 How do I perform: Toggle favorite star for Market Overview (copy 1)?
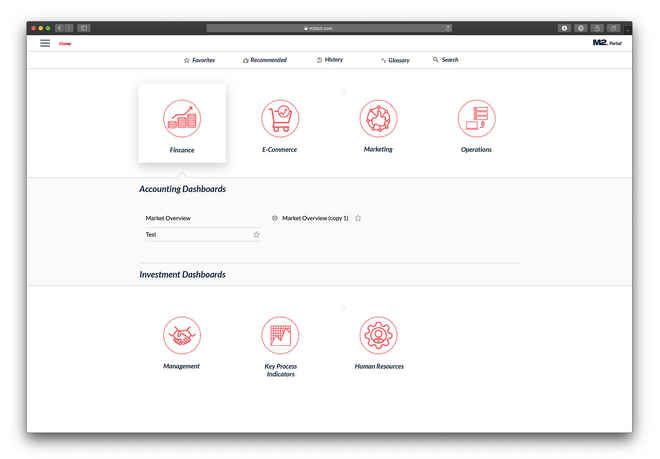point(358,218)
